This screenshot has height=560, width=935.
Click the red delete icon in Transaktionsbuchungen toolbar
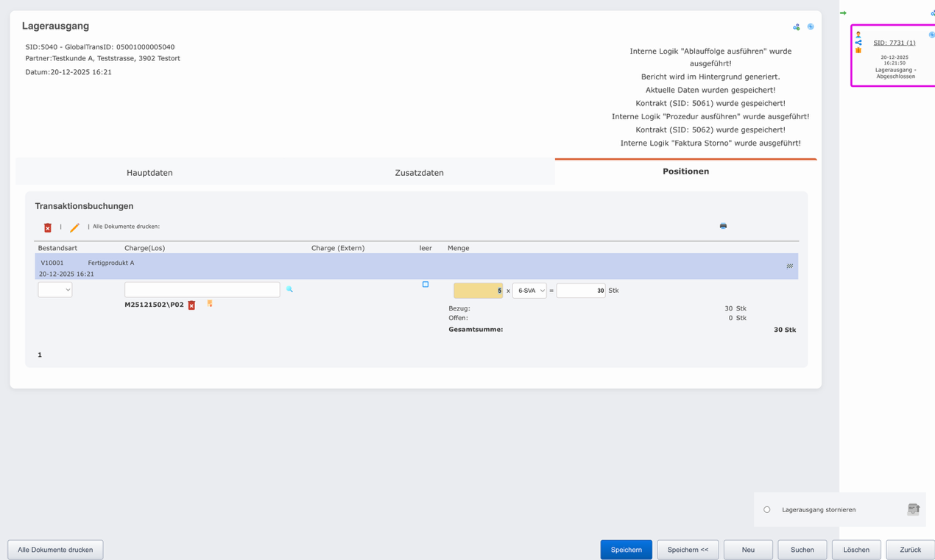(48, 227)
